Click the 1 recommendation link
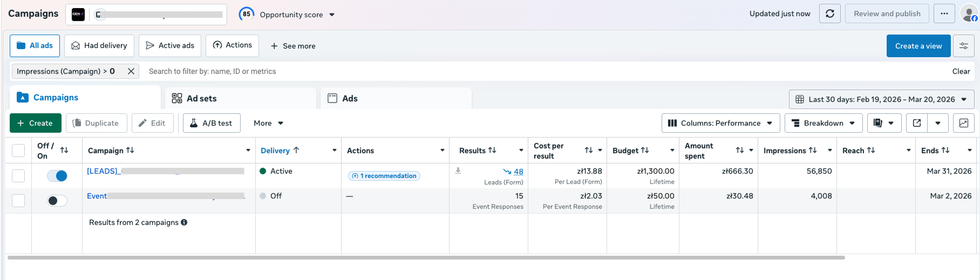This screenshot has width=980, height=280. [384, 176]
